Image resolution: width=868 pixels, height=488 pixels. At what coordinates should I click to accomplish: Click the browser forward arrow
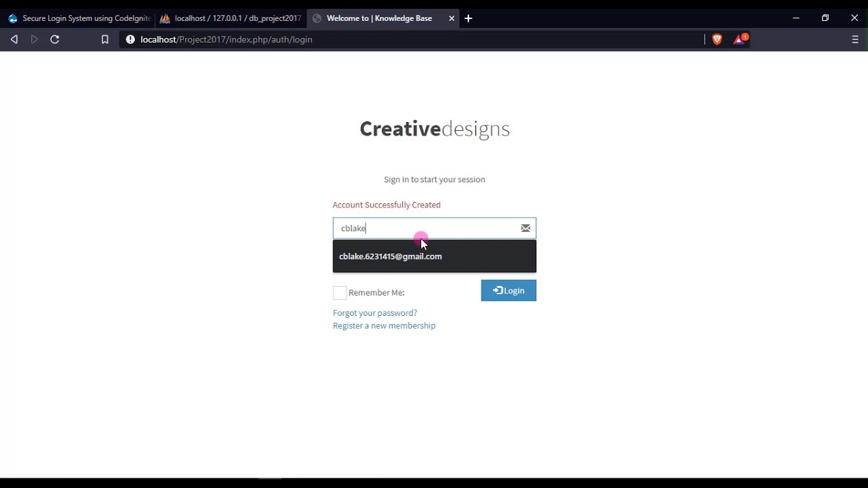point(35,39)
